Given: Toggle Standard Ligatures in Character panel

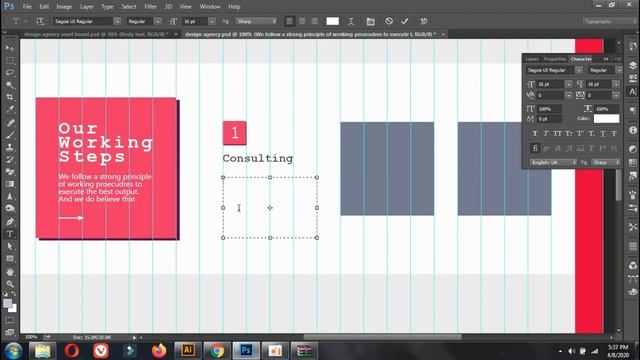Looking at the screenshot, I should (535, 148).
